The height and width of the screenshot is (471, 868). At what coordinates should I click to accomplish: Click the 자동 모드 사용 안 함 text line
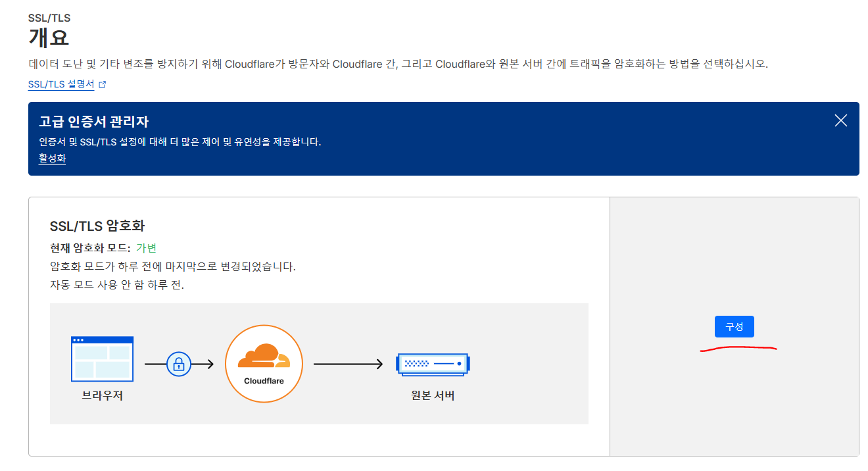(x=117, y=285)
